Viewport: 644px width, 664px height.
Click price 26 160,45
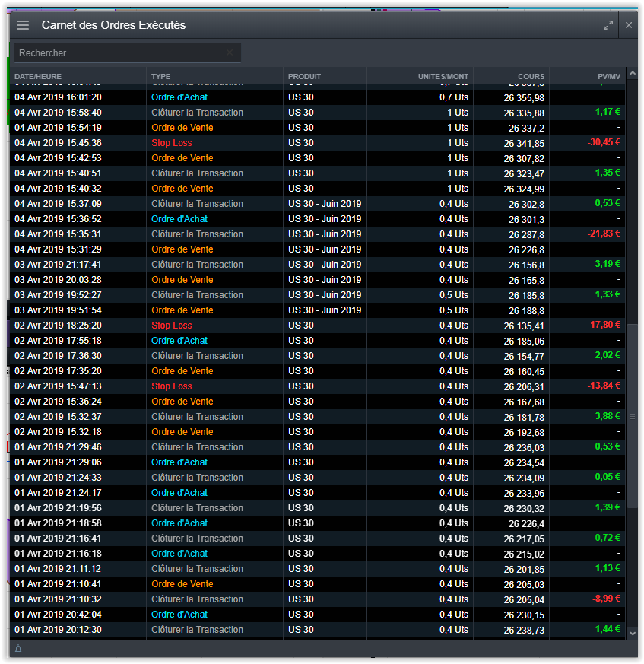pyautogui.click(x=524, y=372)
